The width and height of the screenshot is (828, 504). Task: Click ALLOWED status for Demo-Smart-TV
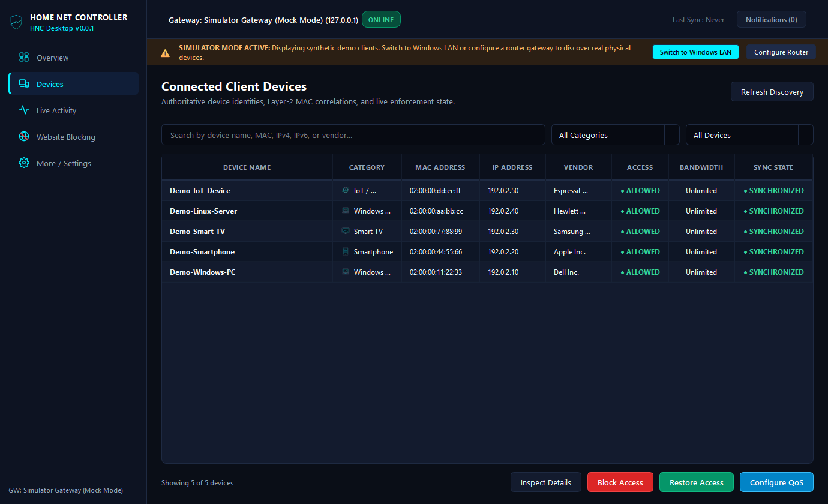640,232
